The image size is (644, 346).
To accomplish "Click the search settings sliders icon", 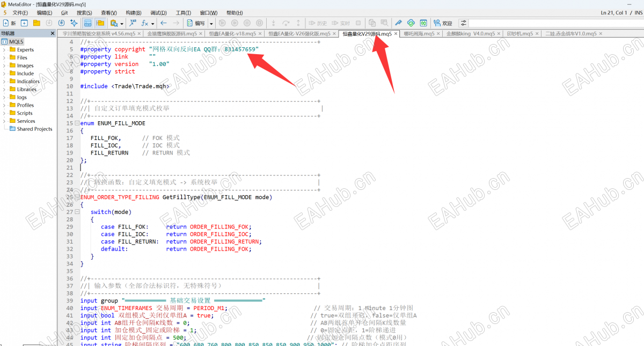I will 463,23.
